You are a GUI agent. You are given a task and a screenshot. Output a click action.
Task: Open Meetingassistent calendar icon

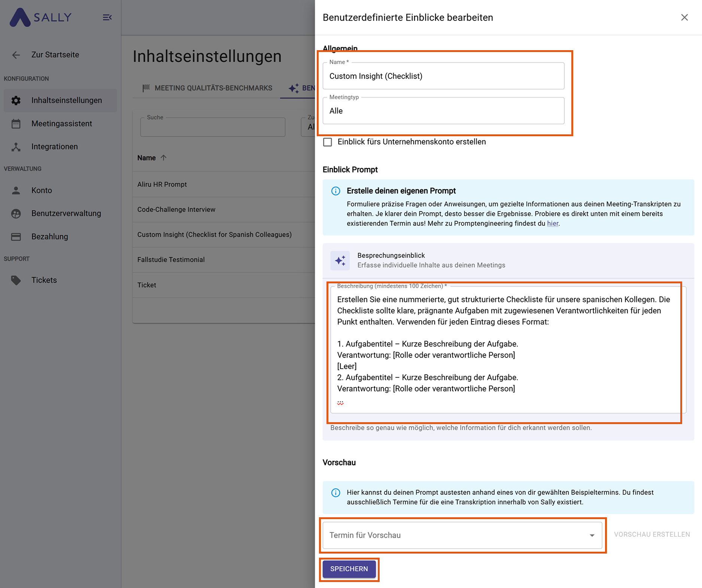(x=16, y=124)
